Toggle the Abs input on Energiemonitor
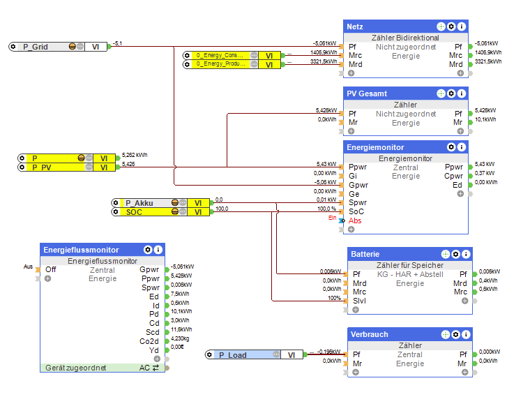This screenshot has width=530, height=420. coord(355,220)
